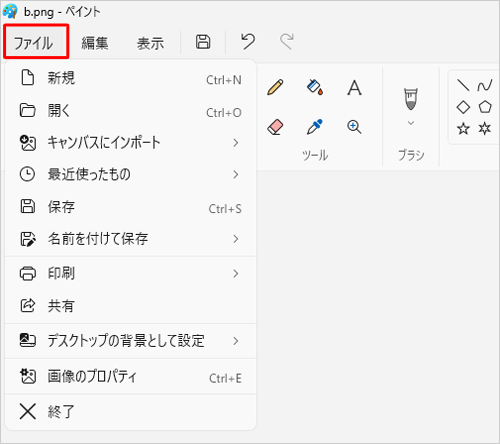Click the ブラシ group label

coord(411,155)
